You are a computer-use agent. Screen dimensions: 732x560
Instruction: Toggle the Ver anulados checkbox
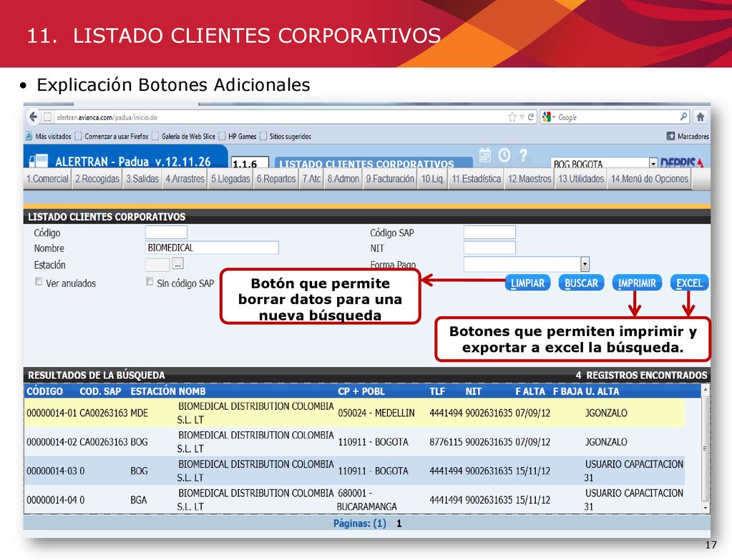click(39, 281)
